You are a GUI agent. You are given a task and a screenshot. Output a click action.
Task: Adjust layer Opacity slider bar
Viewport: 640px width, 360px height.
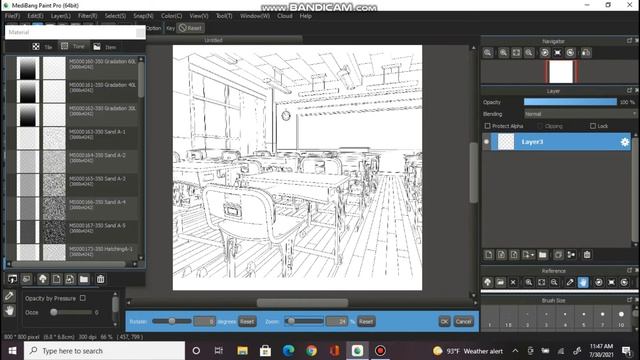click(570, 102)
